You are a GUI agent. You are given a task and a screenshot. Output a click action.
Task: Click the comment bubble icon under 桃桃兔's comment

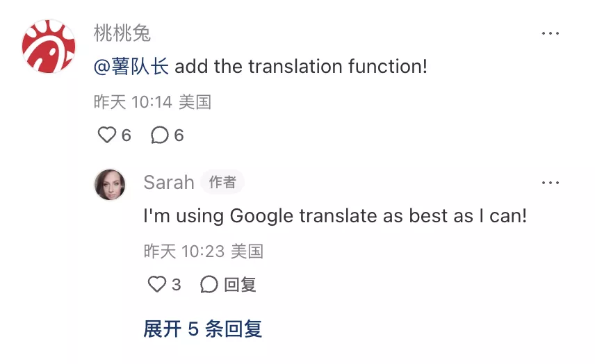click(160, 135)
